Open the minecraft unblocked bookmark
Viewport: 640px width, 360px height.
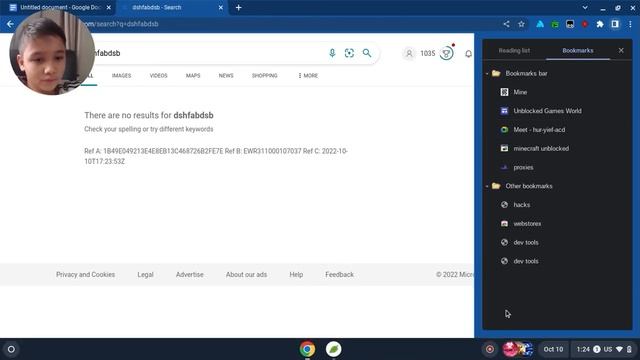point(557,149)
